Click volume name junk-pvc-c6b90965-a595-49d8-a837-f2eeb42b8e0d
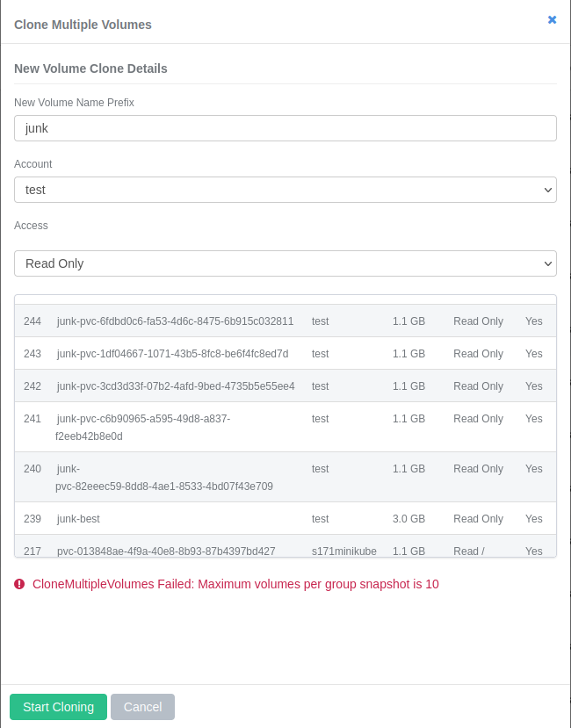This screenshot has width=571, height=728. 142,428
